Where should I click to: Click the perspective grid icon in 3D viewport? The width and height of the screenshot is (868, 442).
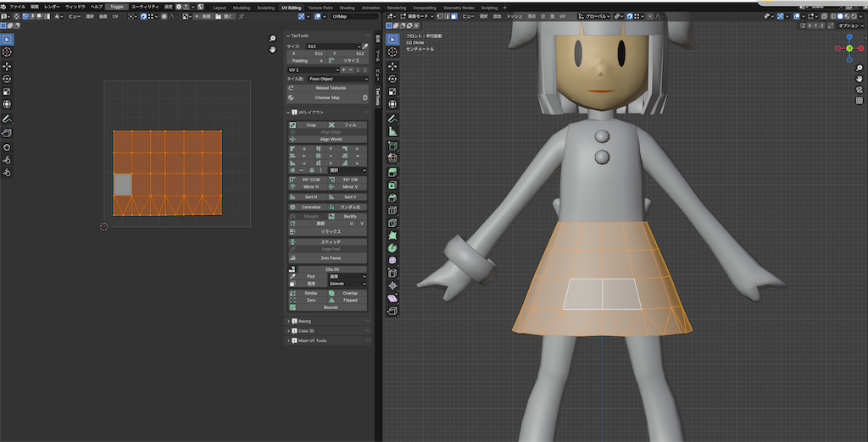860,101
